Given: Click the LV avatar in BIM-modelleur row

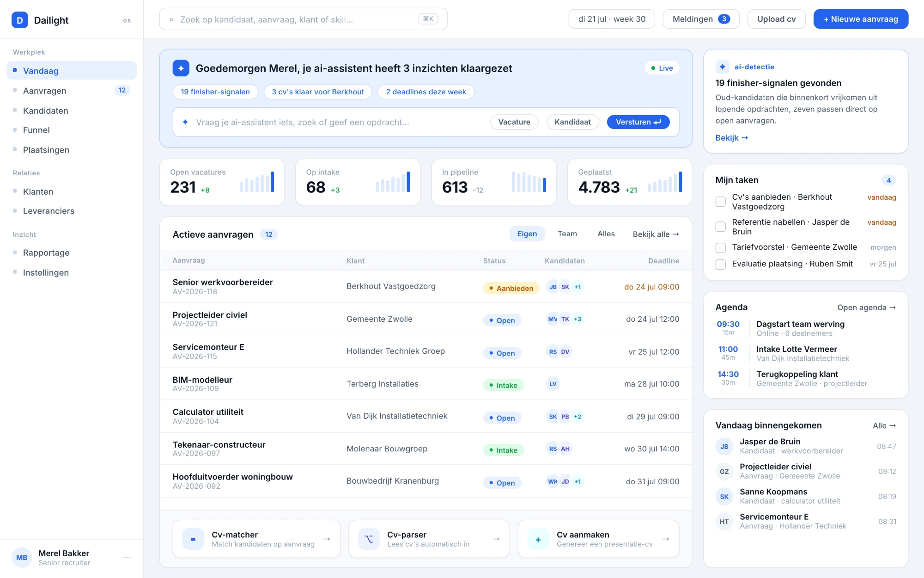Looking at the screenshot, I should (x=553, y=384).
